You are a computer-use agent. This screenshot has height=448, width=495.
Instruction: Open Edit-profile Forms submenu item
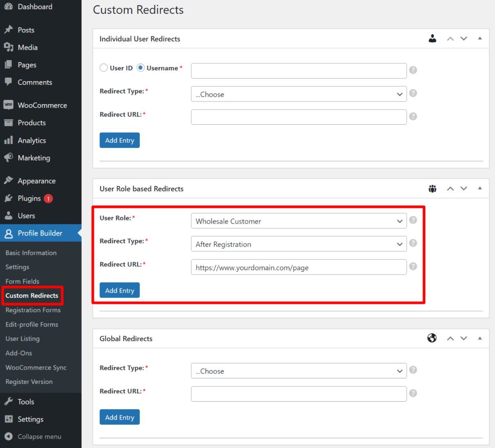point(32,324)
